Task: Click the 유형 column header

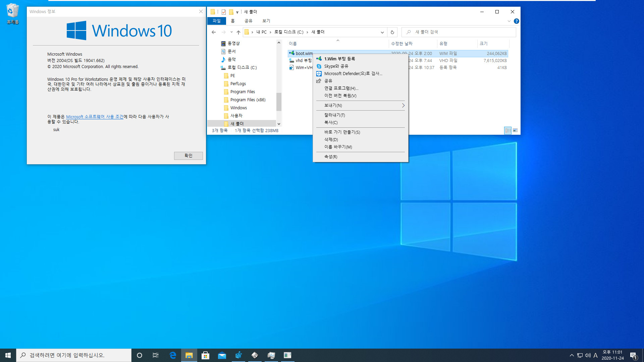Action: point(457,44)
